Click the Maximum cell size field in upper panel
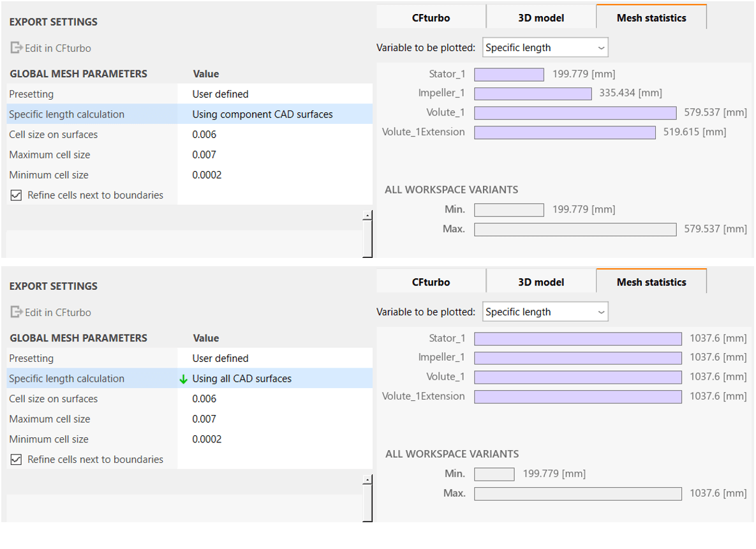The image size is (756, 549). point(275,155)
